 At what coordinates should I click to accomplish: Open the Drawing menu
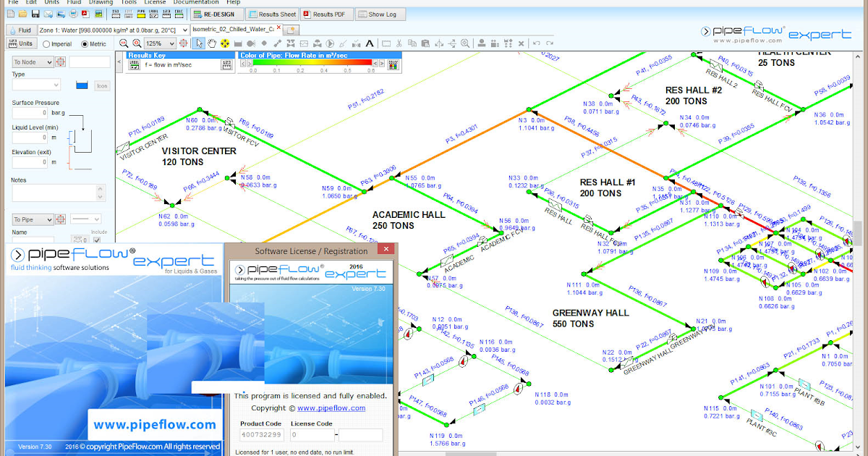[101, 3]
